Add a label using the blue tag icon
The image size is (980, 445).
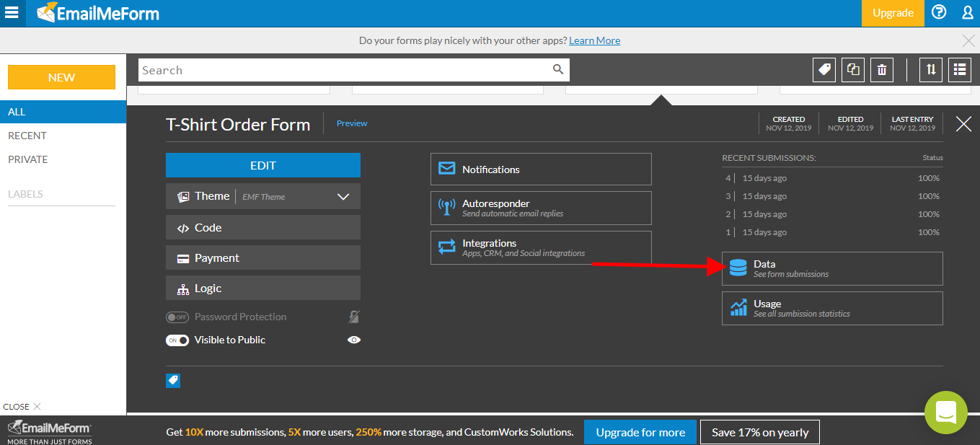(173, 380)
